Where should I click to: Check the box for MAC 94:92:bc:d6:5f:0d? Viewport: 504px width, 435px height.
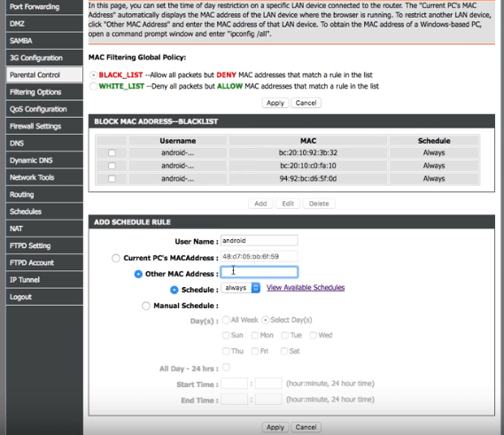(112, 179)
